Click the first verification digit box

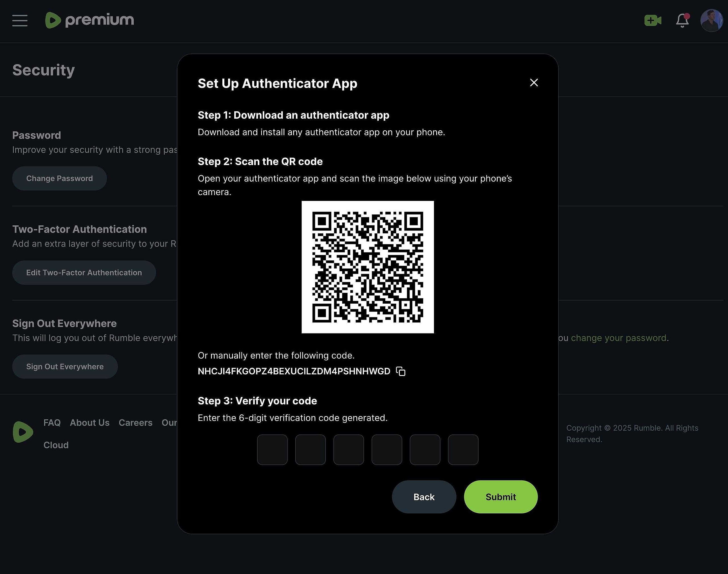coord(272,450)
